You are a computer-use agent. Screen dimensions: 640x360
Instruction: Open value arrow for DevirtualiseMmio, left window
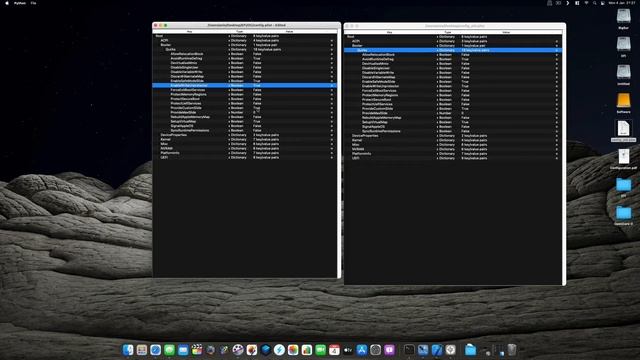(x=331, y=63)
